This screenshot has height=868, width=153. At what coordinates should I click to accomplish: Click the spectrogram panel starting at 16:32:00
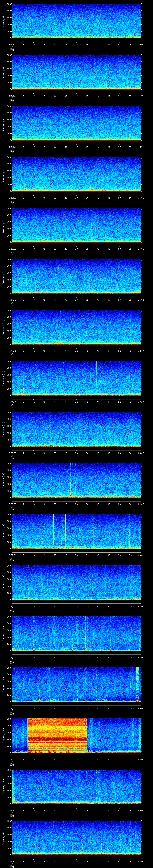click(76, 174)
